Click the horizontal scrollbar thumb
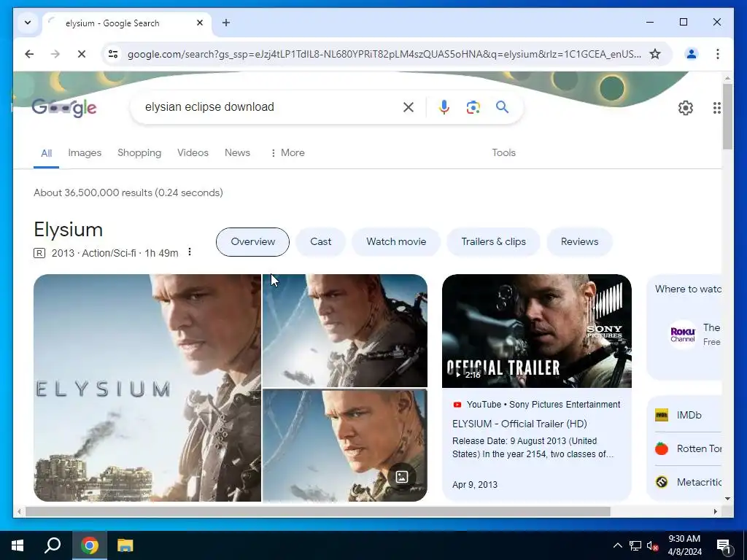The height and width of the screenshot is (560, 747). point(318,511)
